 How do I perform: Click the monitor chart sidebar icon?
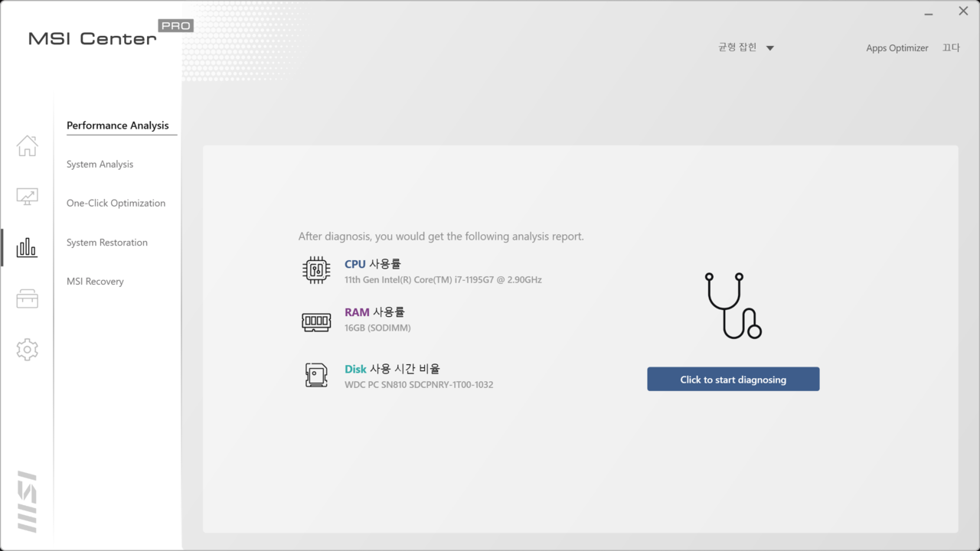27,197
